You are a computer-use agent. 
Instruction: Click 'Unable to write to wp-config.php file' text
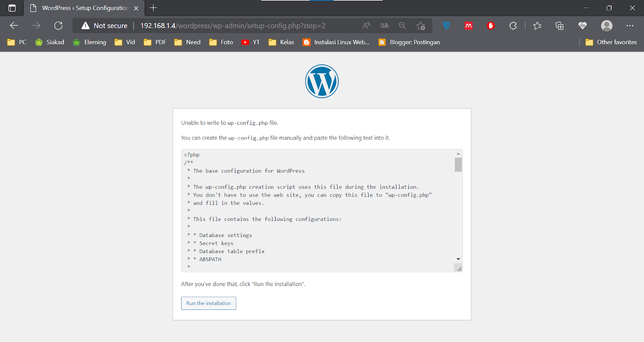click(x=229, y=123)
